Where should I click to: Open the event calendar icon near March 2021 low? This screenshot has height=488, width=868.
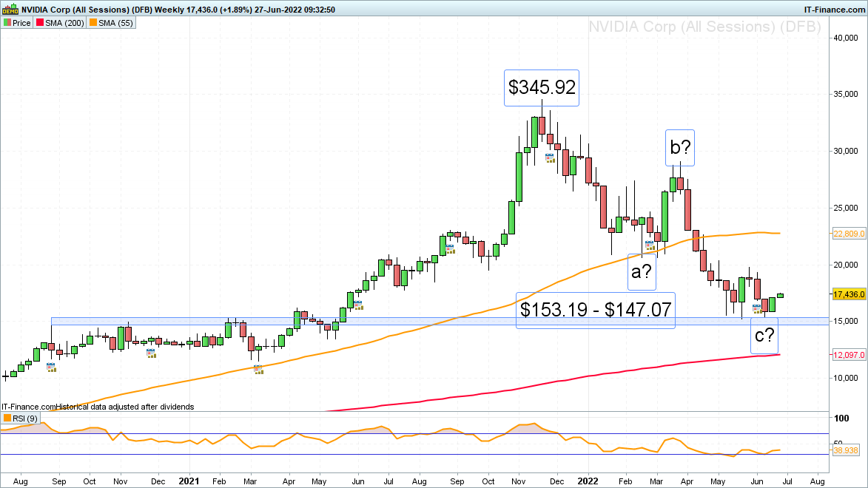258,370
